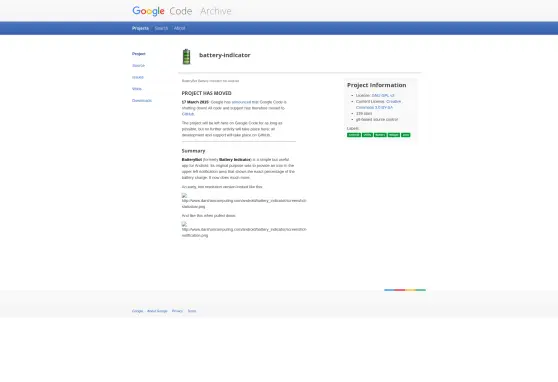Click the project tagline under the title

tap(210, 81)
